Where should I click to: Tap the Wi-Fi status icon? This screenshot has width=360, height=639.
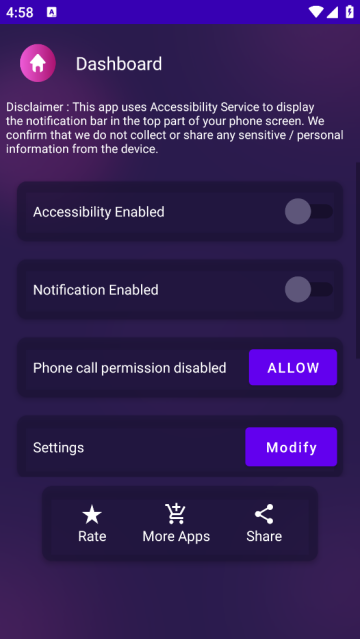click(316, 12)
